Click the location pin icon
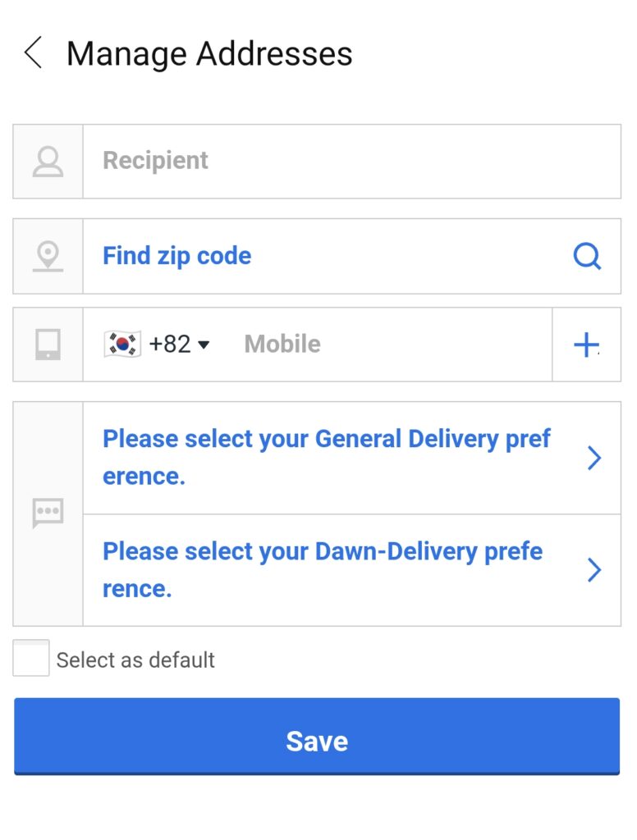 [x=48, y=256]
